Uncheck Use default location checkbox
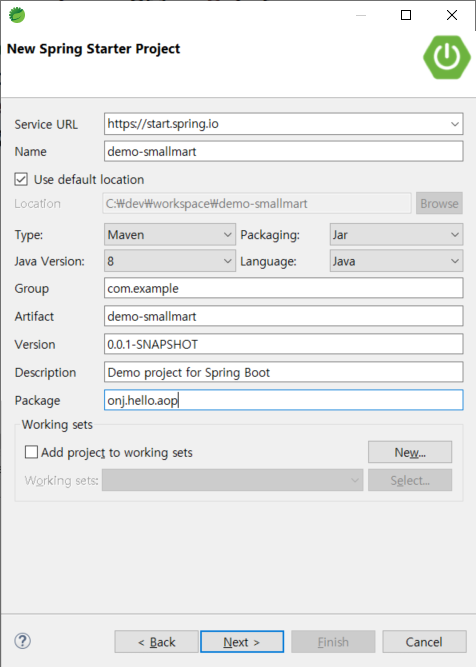Screen dimensions: 476x667 21,180
